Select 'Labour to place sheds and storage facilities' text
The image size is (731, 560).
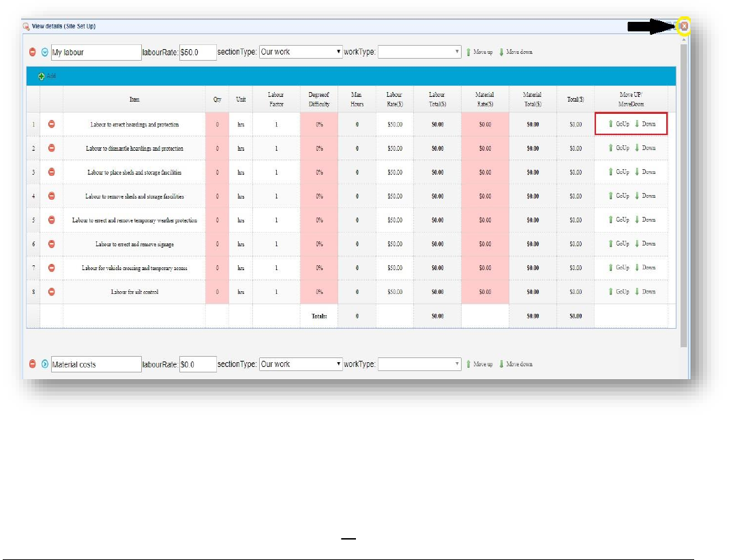point(134,173)
